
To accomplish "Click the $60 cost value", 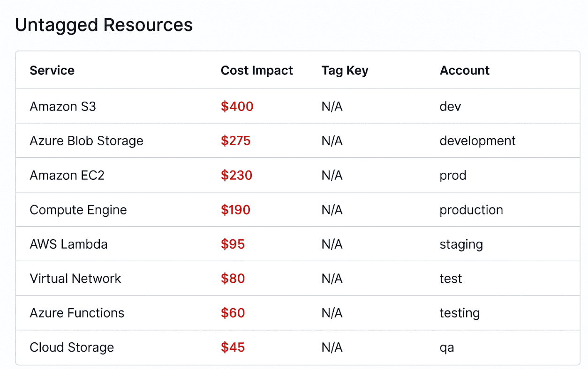I will point(233,313).
